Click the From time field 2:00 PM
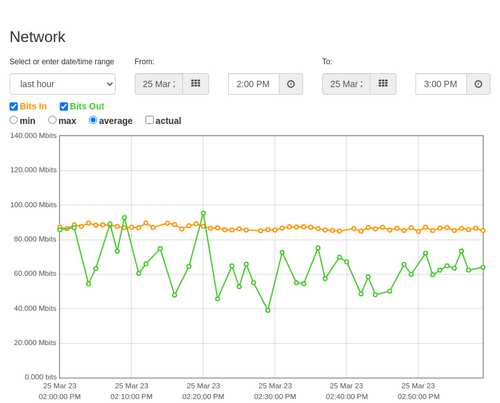This screenshot has height=403, width=500. tap(254, 84)
